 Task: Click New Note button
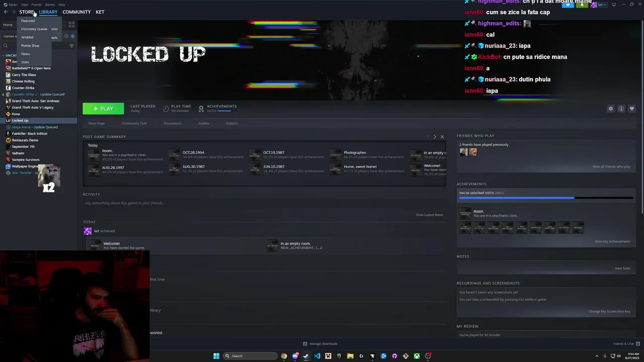pyautogui.click(x=622, y=268)
